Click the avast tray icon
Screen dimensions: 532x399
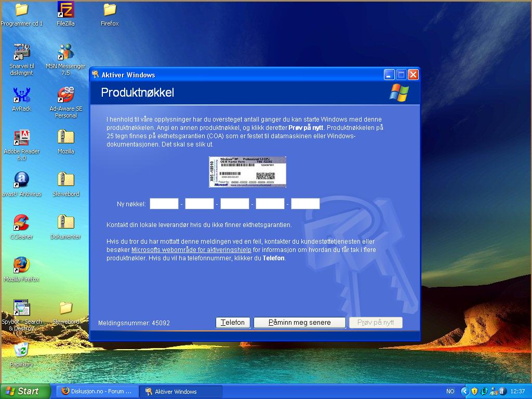tap(502, 391)
